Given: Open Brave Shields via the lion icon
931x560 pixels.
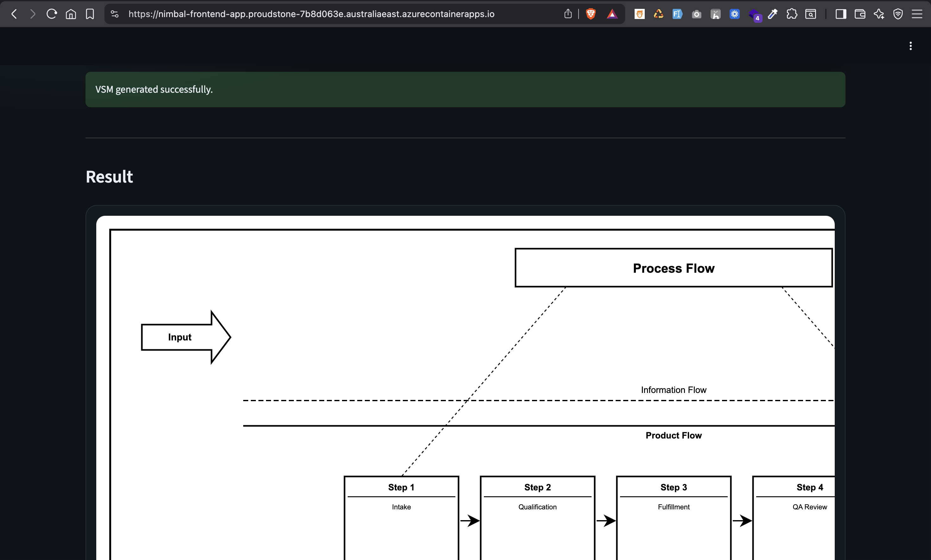Looking at the screenshot, I should (591, 14).
